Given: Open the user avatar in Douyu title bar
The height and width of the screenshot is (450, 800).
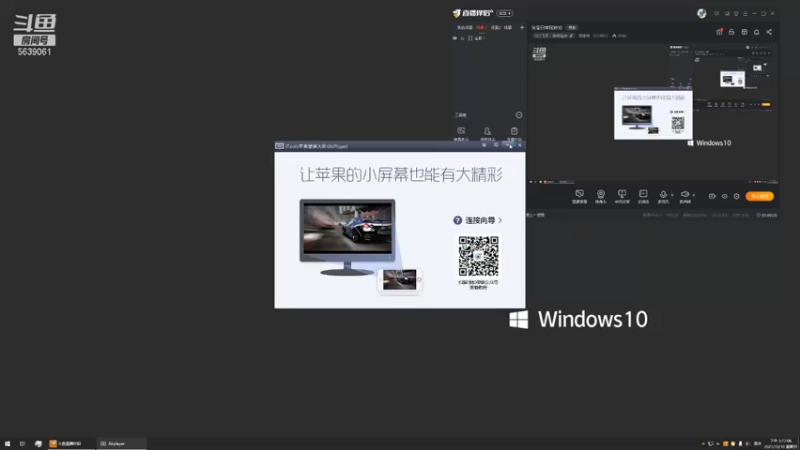Looking at the screenshot, I should pyautogui.click(x=702, y=13).
